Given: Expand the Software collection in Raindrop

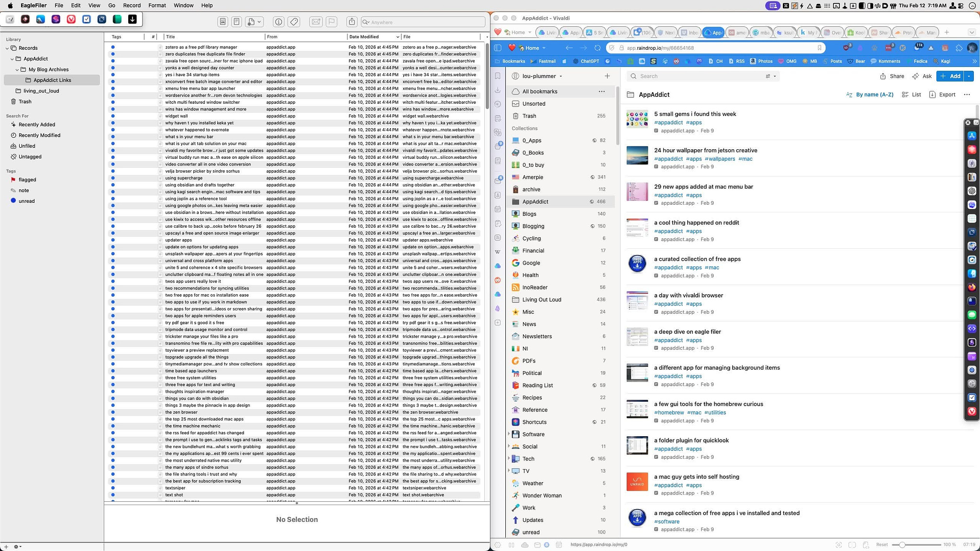Looking at the screenshot, I should (x=508, y=434).
